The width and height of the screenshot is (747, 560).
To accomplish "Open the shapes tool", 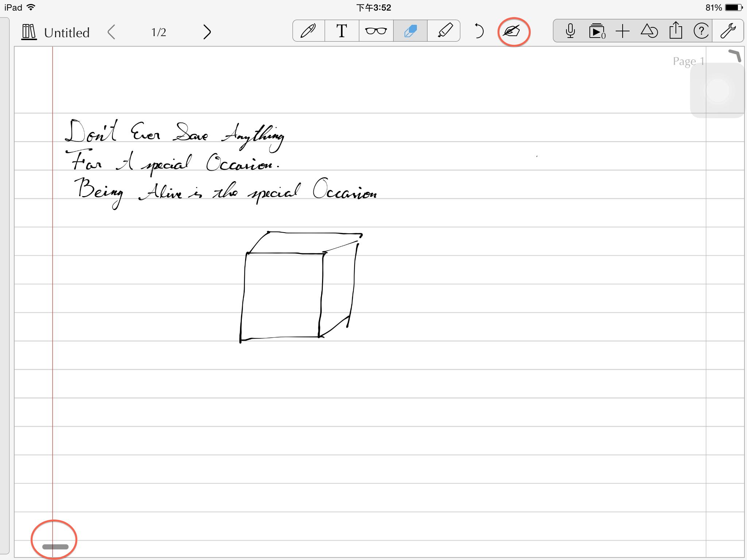I will click(649, 31).
